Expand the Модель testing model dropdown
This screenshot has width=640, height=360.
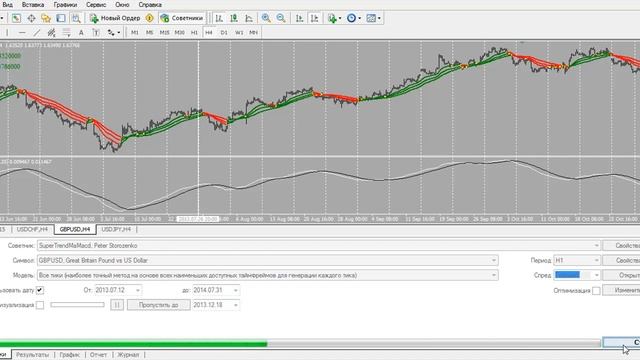tap(494, 275)
